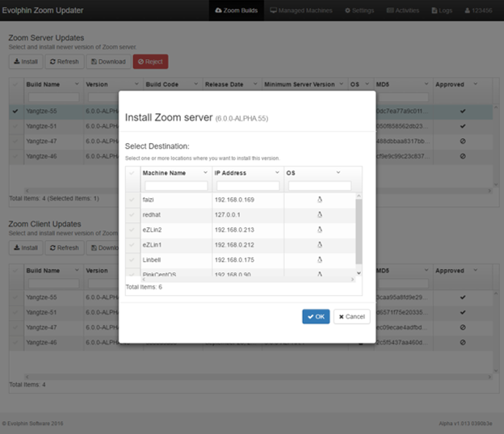Click Download button under Zoom Server Updates
Viewport: 504px width, 434px height.
pos(108,61)
